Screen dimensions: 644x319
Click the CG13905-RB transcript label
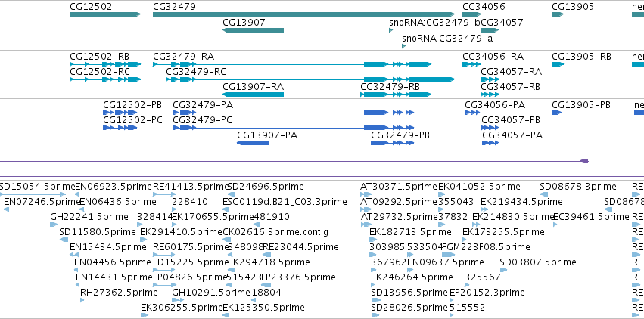(582, 56)
